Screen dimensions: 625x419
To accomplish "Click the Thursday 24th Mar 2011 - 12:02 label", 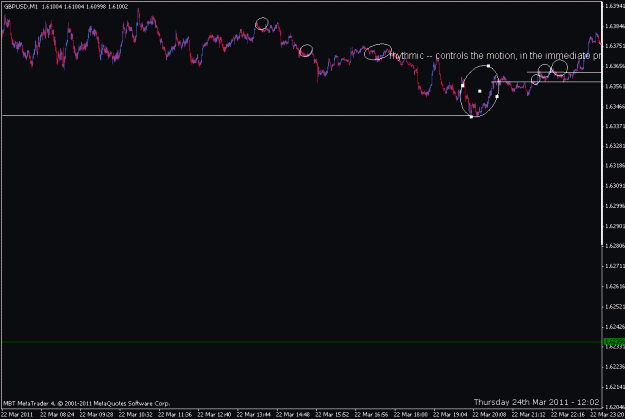I will [x=536, y=402].
